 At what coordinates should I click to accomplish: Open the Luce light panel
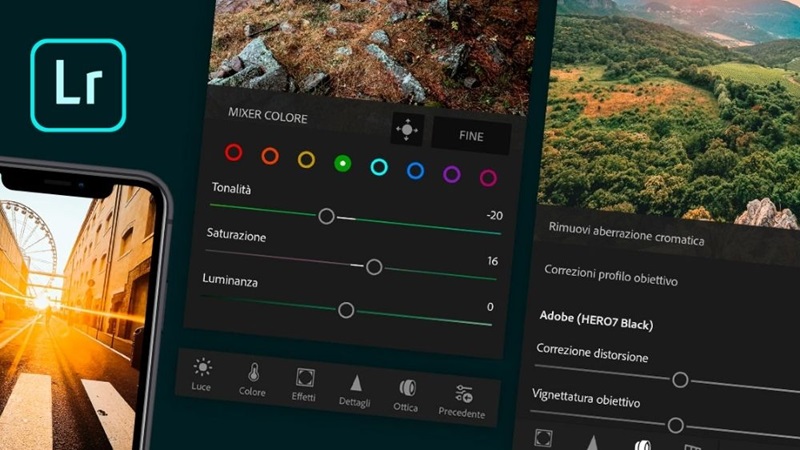pyautogui.click(x=203, y=375)
